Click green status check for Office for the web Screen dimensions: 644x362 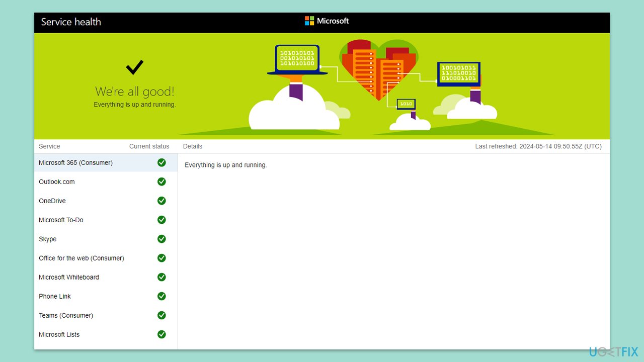click(x=162, y=258)
